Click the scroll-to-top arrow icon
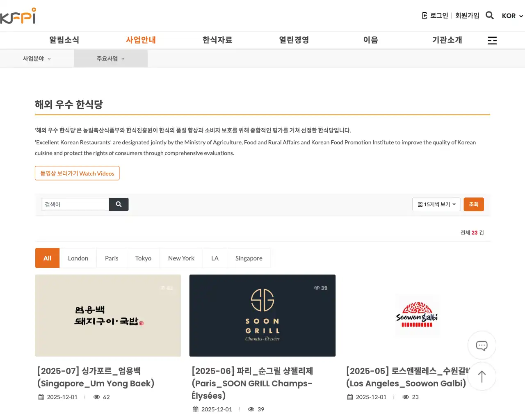Image resolution: width=525 pixels, height=420 pixels. (x=482, y=376)
